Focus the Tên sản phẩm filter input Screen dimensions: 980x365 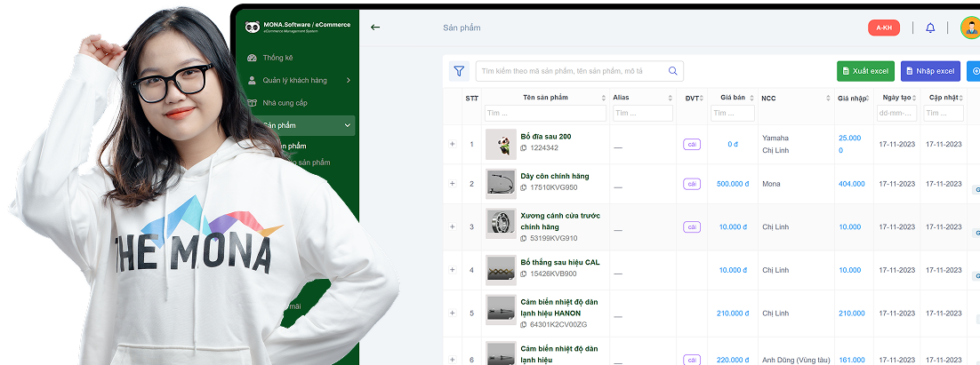tap(546, 113)
